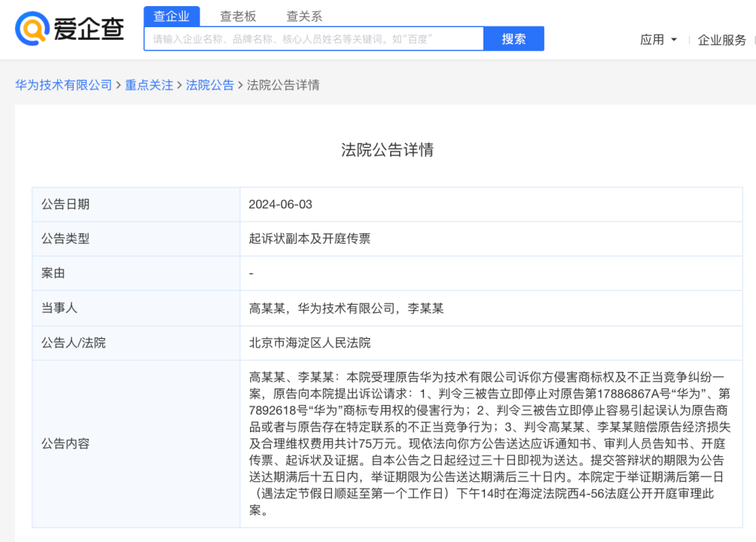Select the 查企业 tab
756x542 pixels.
[x=172, y=17]
